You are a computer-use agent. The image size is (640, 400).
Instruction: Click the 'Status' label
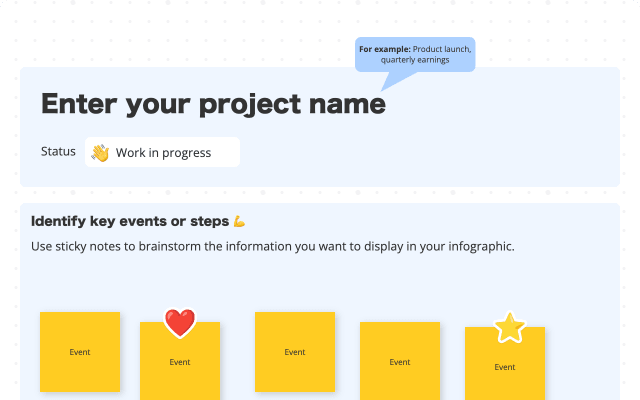click(x=58, y=152)
